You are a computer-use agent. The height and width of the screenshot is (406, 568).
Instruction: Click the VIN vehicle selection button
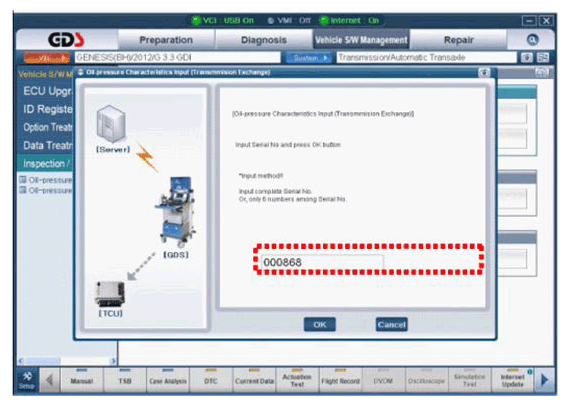(46, 58)
